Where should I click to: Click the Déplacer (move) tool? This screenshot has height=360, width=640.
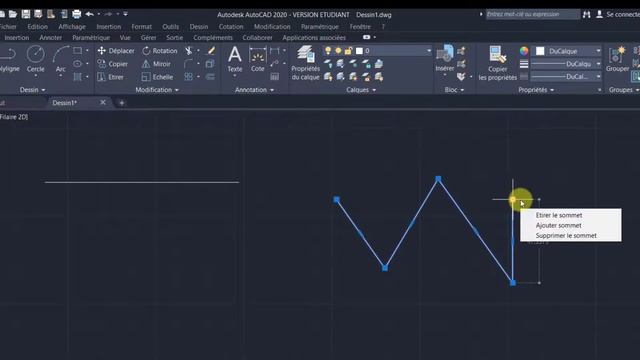pyautogui.click(x=116, y=51)
